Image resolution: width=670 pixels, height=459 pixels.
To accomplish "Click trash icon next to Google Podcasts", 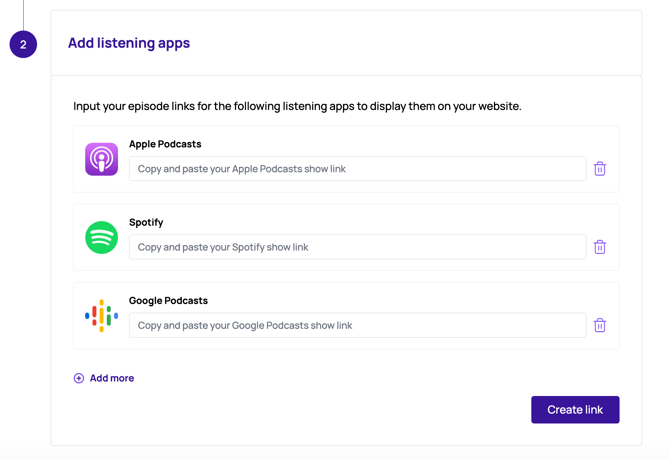I will point(599,325).
